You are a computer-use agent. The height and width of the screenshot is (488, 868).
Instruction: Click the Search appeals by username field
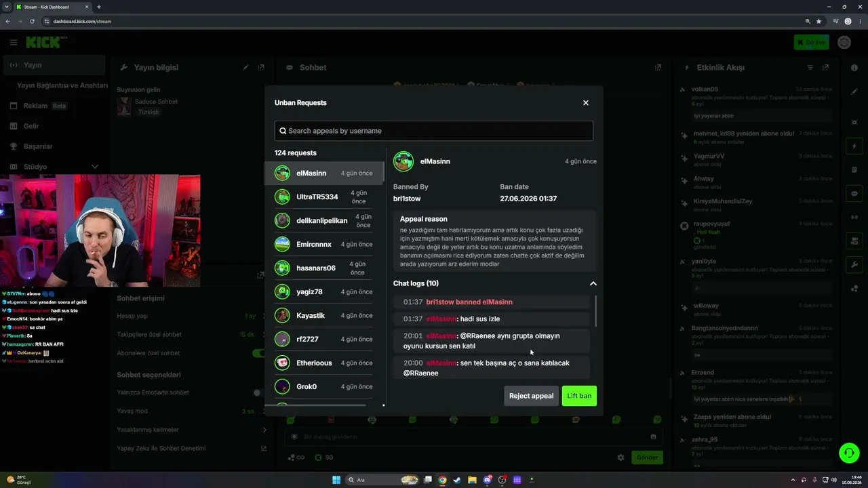(x=434, y=131)
